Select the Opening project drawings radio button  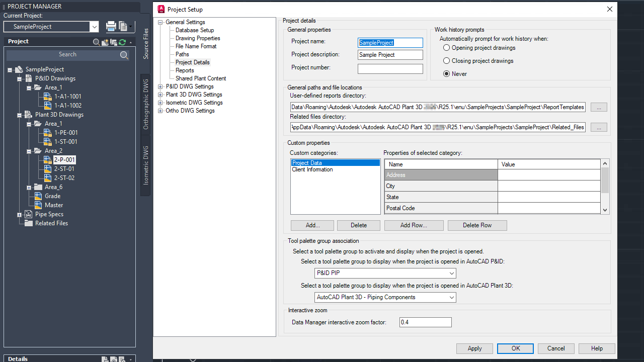(446, 48)
